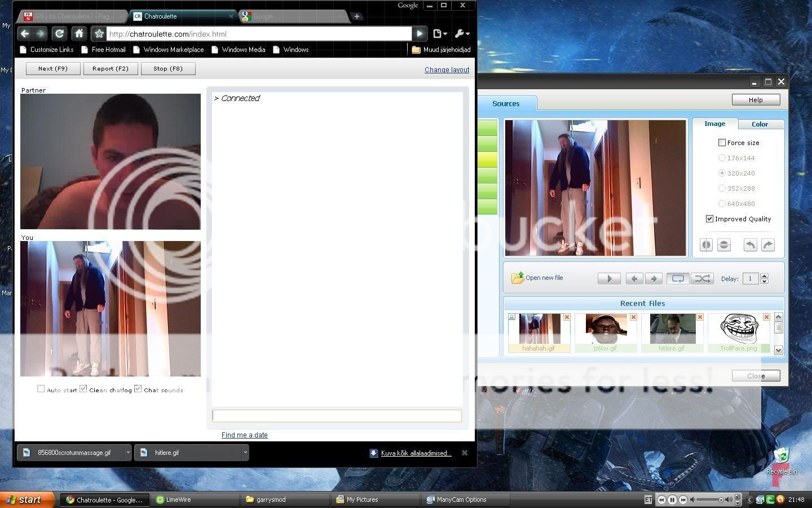Click the ManyCam Close button
The height and width of the screenshot is (508, 812).
pyautogui.click(x=756, y=375)
